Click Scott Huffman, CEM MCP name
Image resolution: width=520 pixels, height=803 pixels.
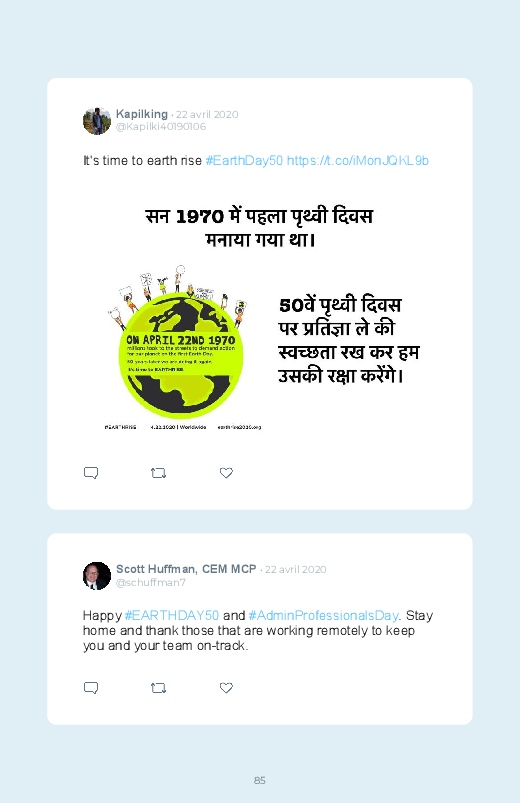click(x=186, y=569)
